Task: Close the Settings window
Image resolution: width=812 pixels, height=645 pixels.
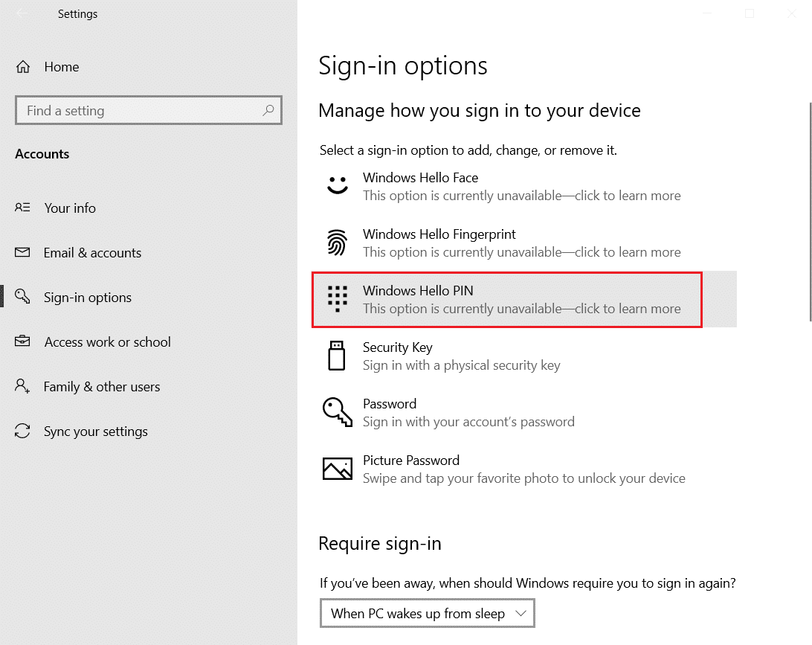Action: (791, 14)
